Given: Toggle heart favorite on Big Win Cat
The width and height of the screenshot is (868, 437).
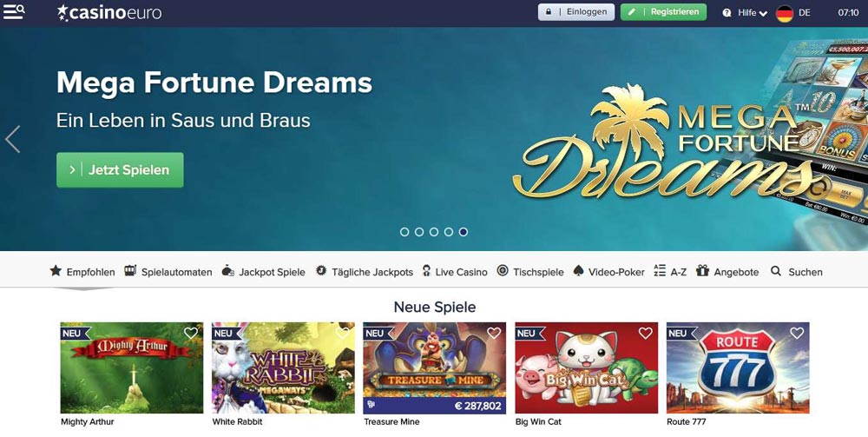Looking at the screenshot, I should 646,333.
